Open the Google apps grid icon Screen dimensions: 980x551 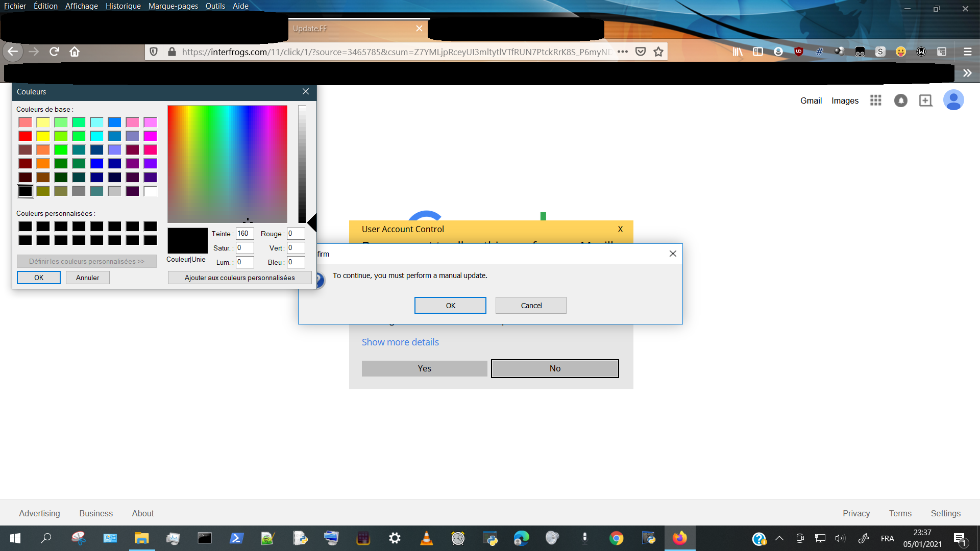(876, 101)
